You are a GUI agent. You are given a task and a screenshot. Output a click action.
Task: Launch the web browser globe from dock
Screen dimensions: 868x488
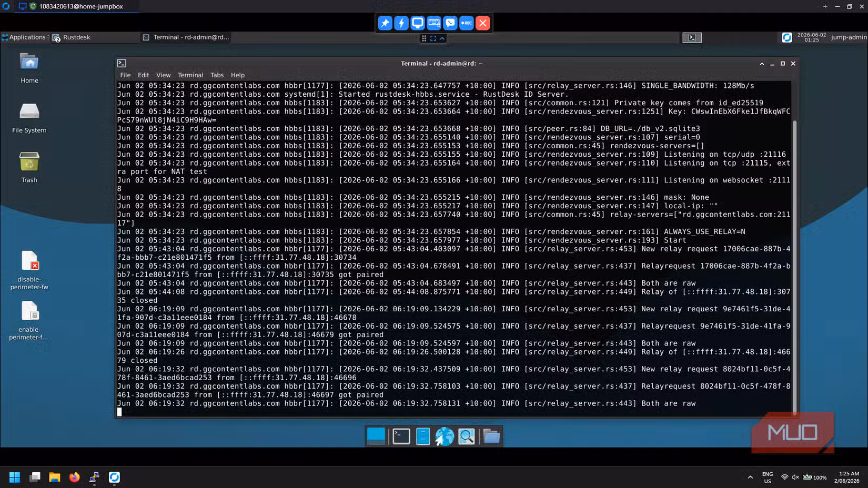tap(445, 436)
